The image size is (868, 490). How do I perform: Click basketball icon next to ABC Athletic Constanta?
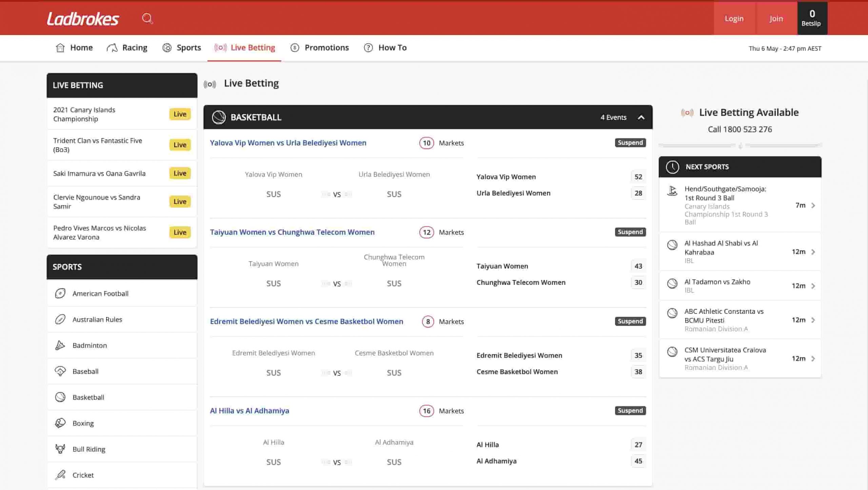click(x=672, y=313)
